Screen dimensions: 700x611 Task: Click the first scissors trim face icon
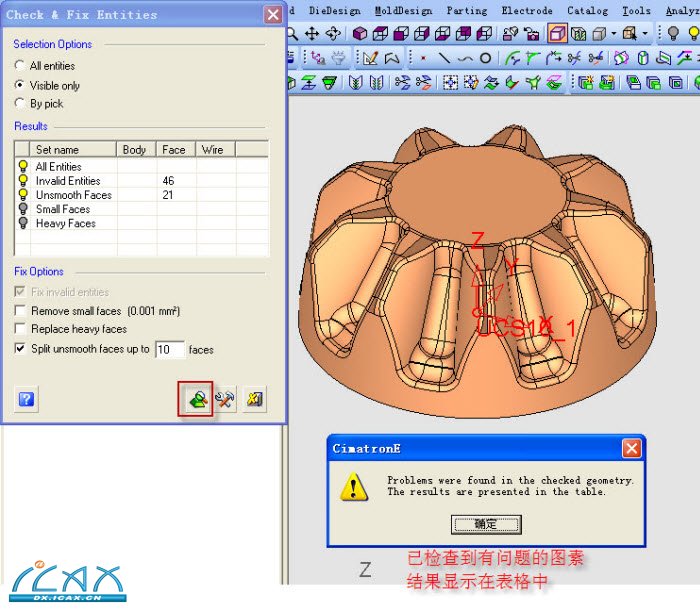(x=402, y=83)
